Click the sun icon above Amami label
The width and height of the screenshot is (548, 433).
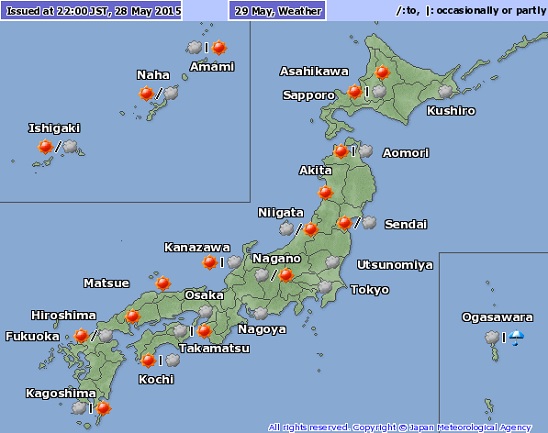point(219,48)
